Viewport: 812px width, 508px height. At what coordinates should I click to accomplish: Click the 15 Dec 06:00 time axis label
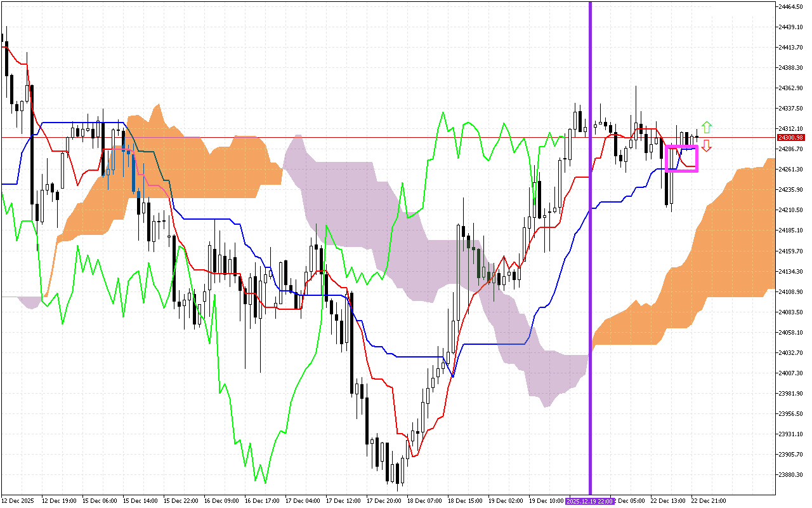click(x=101, y=501)
